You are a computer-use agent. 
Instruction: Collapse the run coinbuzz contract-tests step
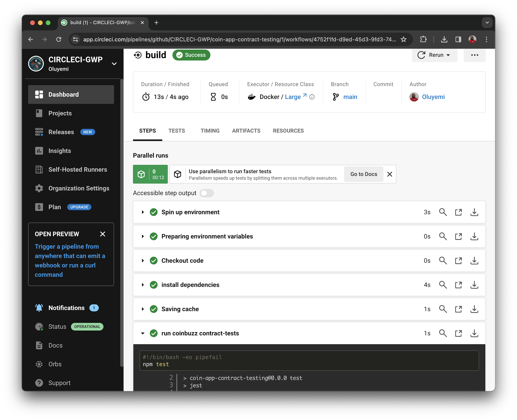tap(143, 333)
